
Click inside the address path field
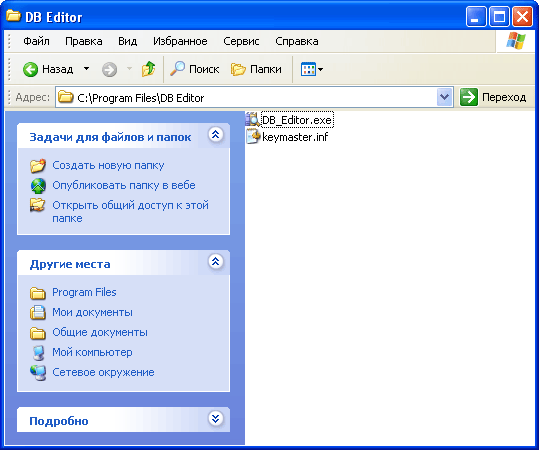pyautogui.click(x=246, y=97)
